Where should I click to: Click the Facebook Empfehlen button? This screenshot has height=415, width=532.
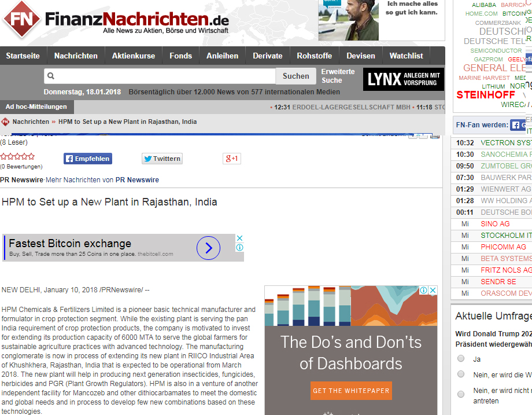coord(88,159)
